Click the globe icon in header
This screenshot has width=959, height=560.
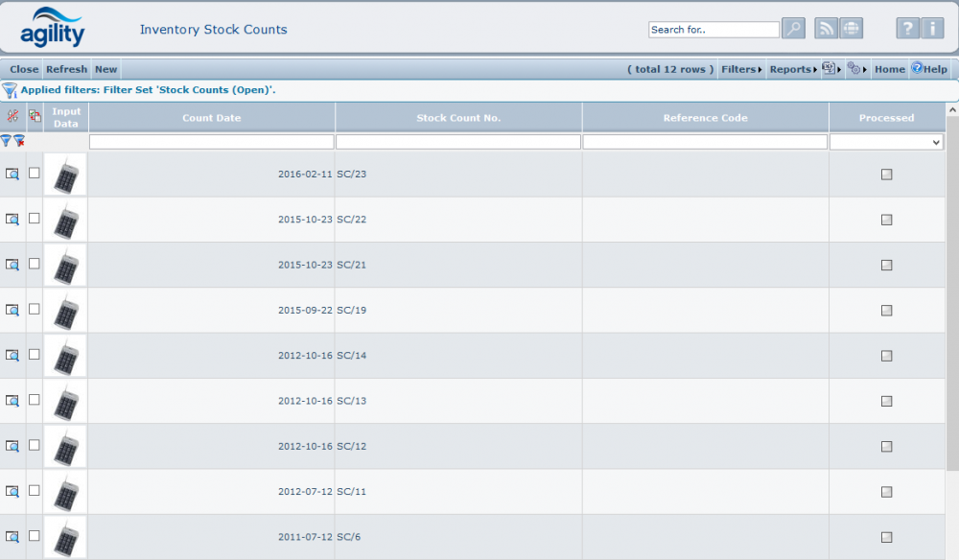(851, 29)
